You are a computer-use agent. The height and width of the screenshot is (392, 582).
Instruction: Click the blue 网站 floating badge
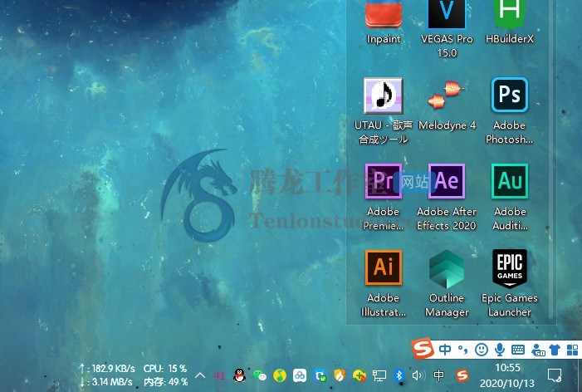(x=413, y=182)
